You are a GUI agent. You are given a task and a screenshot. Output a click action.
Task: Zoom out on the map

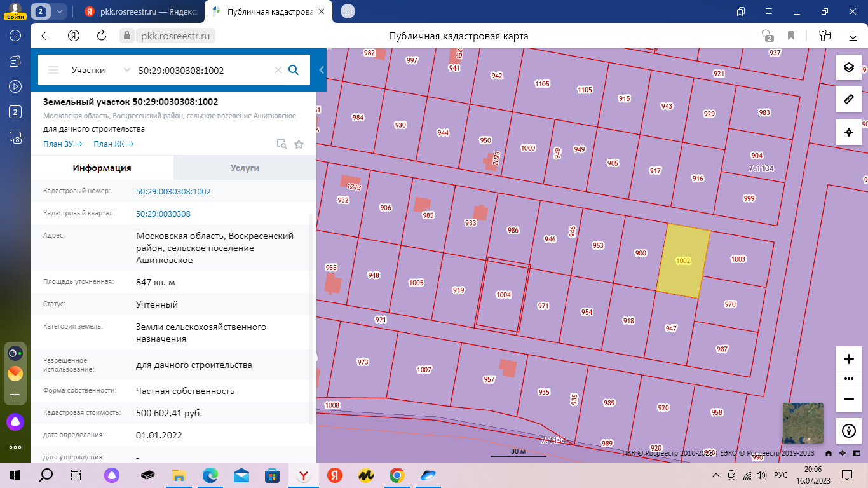coord(848,398)
